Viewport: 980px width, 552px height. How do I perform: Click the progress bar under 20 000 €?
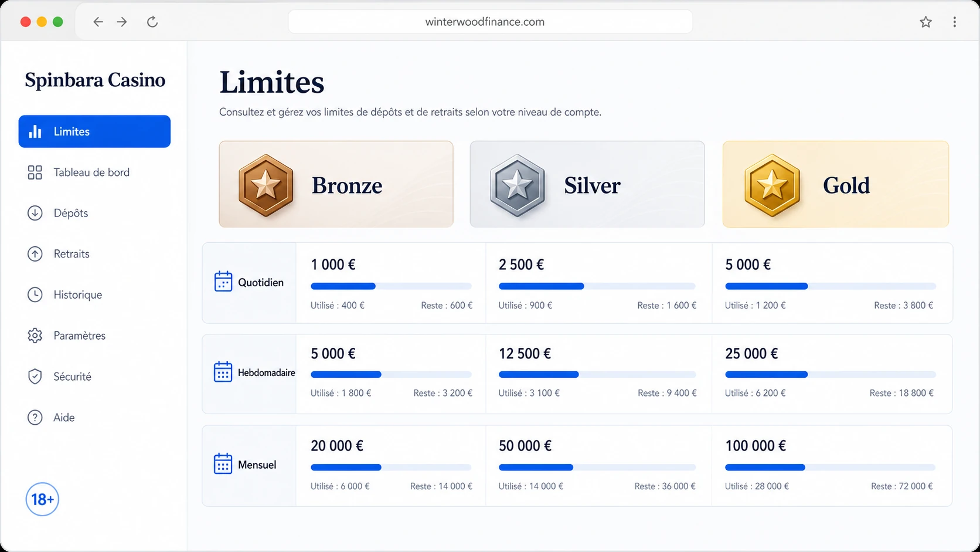tap(391, 468)
